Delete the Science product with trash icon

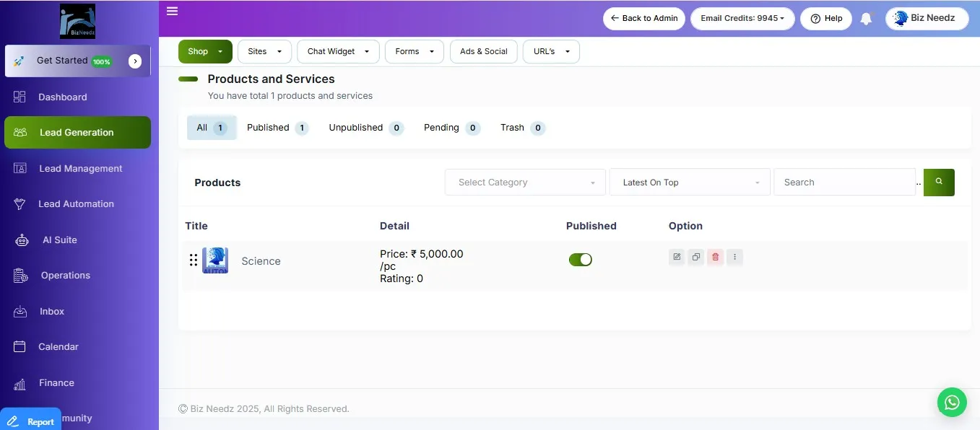point(715,257)
